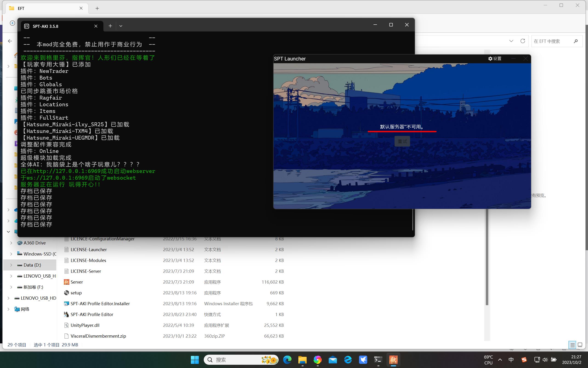Select A360 Drive in navigation pane
This screenshot has height=368, width=588.
[34, 243]
